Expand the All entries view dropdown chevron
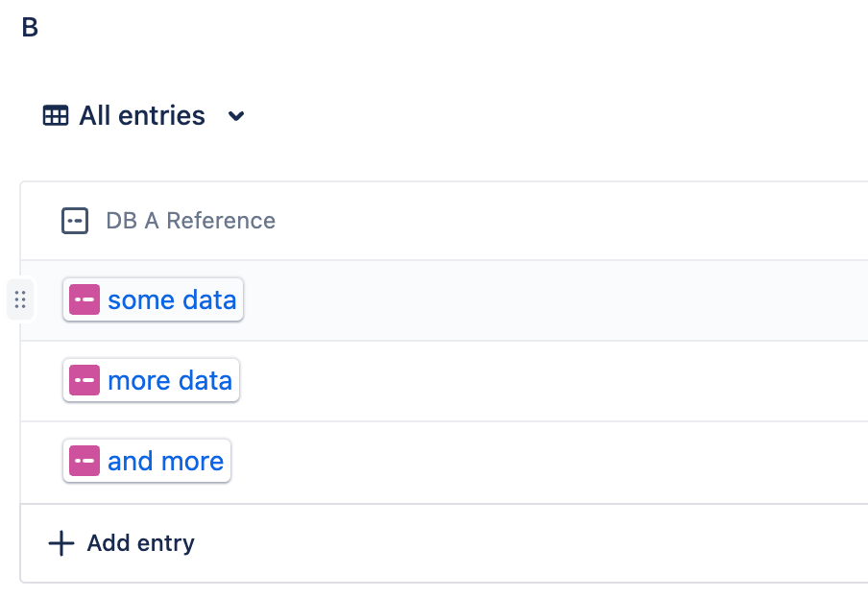Screen dimensions: 868x597 [236, 116]
